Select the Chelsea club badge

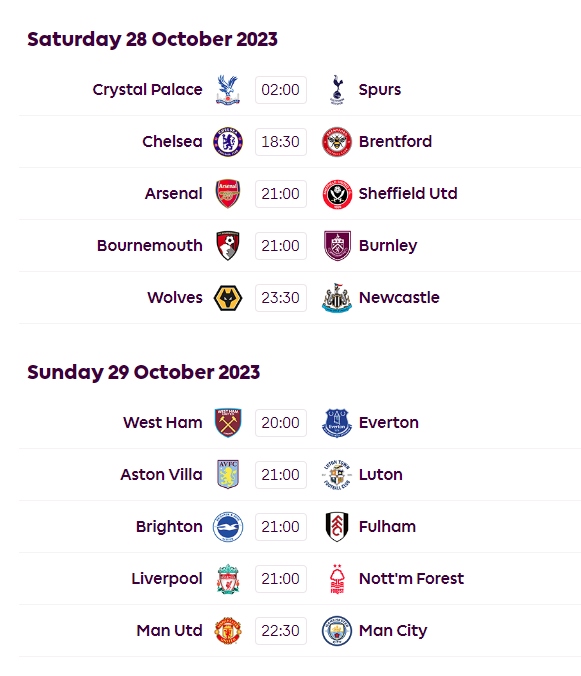click(x=228, y=142)
